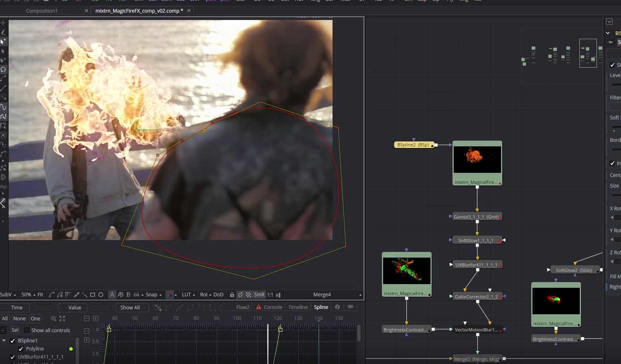The image size is (621, 364).
Task: Click the None selection button
Action: [x=19, y=319]
